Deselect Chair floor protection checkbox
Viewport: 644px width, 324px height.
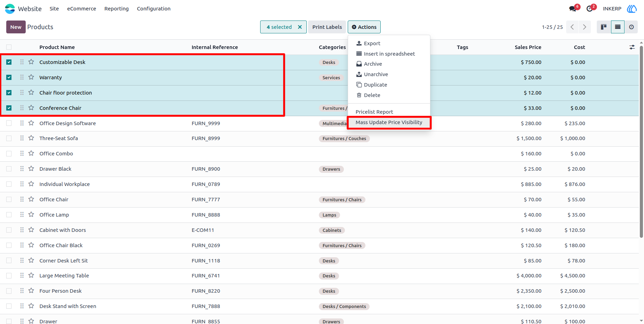[x=9, y=93]
